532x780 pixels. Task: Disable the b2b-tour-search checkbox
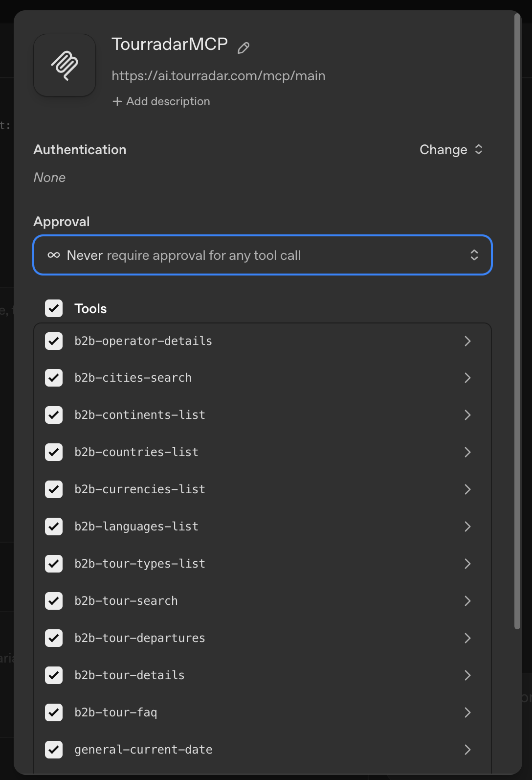(54, 601)
